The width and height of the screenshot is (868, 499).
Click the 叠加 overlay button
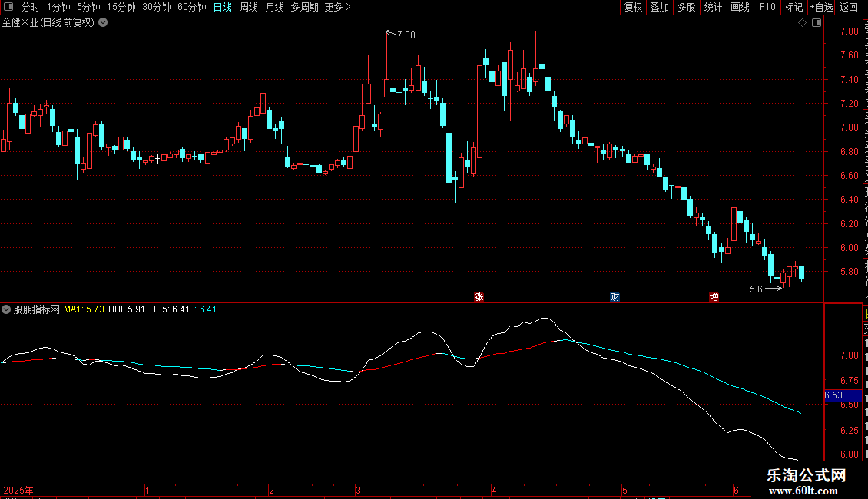coord(659,7)
